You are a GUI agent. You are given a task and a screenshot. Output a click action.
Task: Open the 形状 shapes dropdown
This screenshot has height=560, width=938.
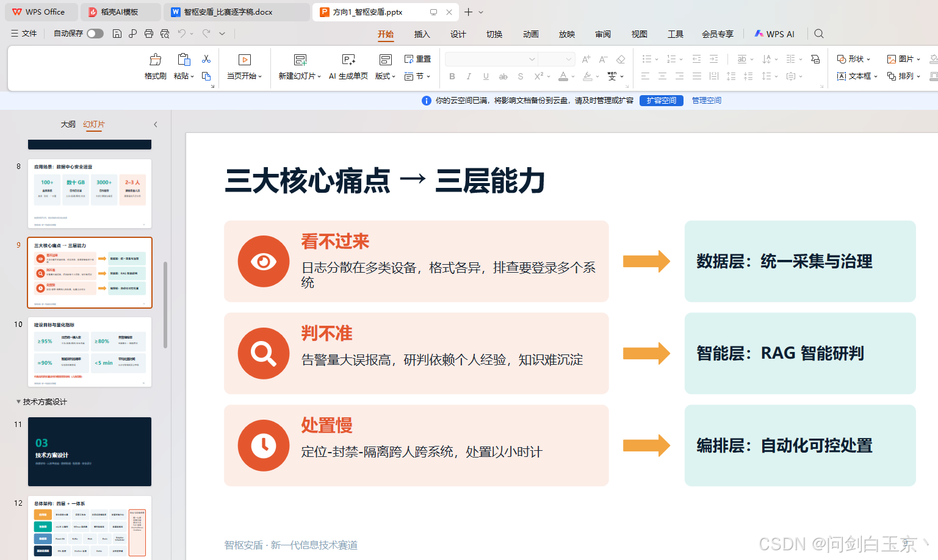853,59
